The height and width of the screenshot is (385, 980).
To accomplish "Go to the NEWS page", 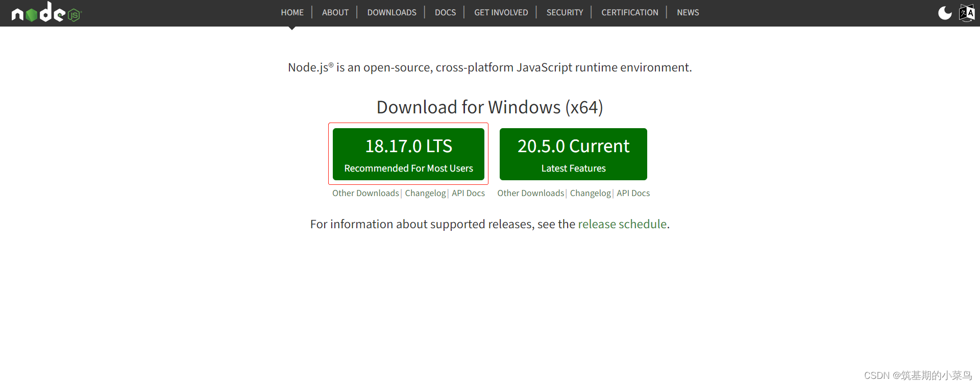I will [x=688, y=12].
